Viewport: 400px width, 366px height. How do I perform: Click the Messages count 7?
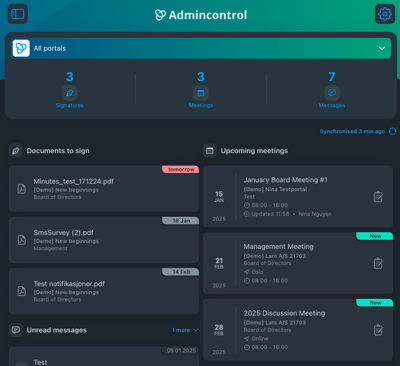[x=332, y=77]
